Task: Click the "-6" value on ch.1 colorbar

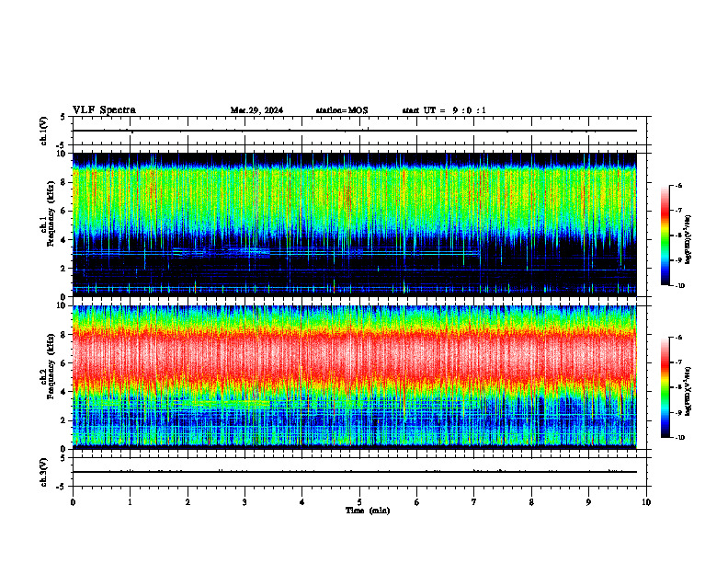Action: pos(679,185)
